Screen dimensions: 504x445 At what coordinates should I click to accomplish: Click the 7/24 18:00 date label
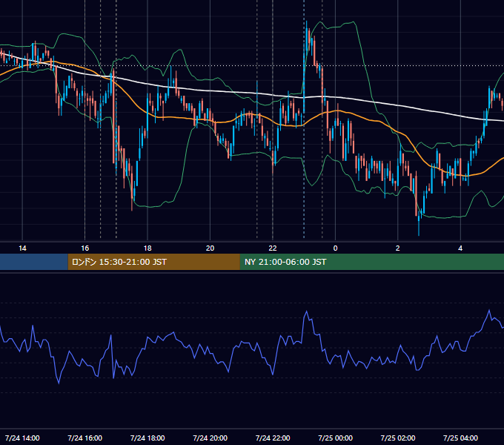pyautogui.click(x=147, y=438)
